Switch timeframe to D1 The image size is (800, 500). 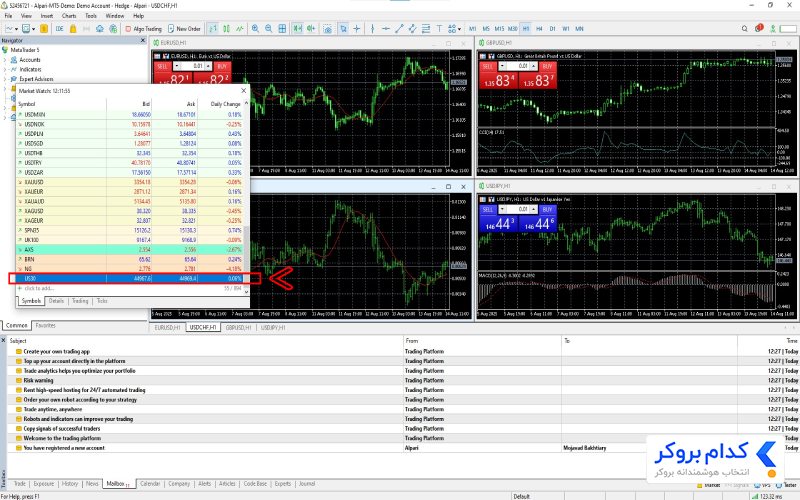[553, 29]
